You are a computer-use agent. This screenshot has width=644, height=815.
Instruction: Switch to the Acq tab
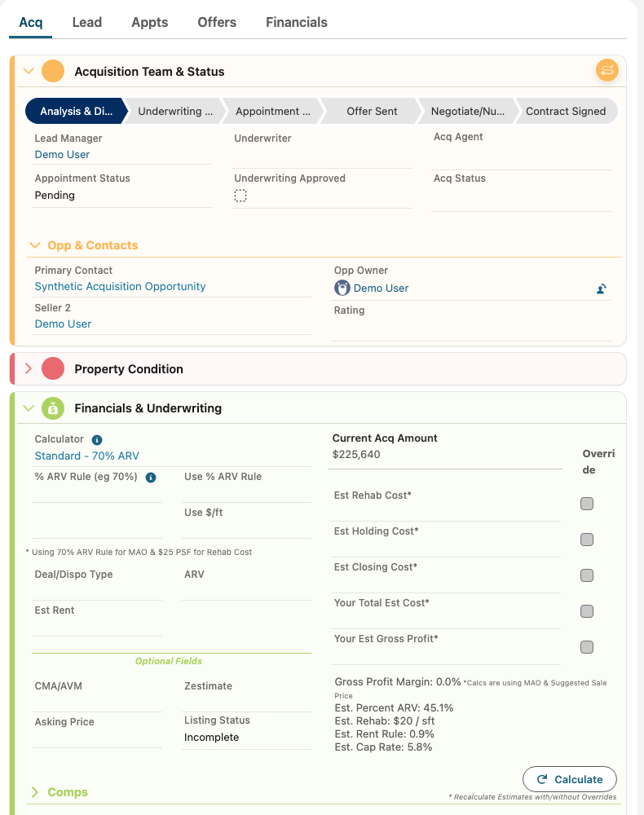tap(31, 22)
